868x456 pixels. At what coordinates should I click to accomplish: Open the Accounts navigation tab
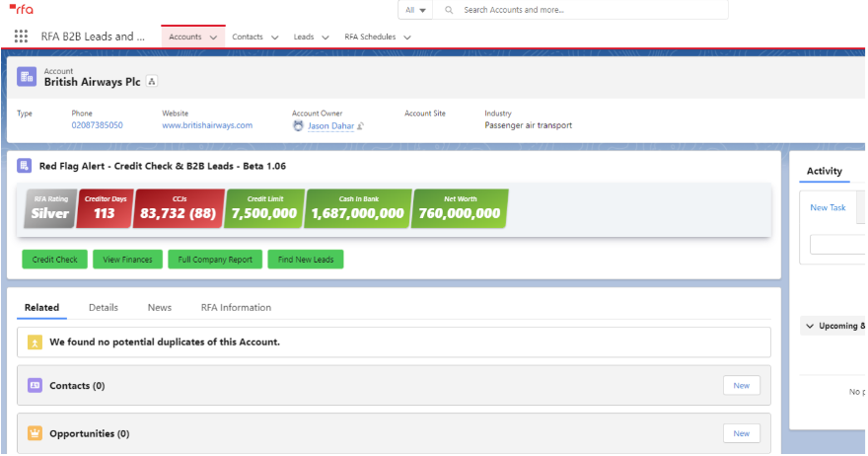click(184, 37)
